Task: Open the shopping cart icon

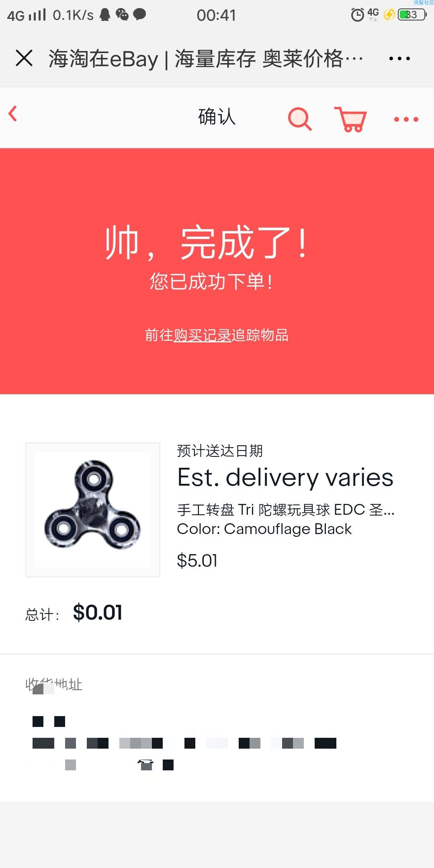Action: pyautogui.click(x=350, y=119)
